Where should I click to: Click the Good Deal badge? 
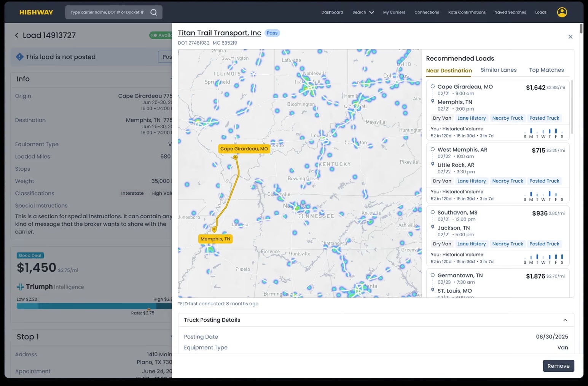tap(30, 255)
